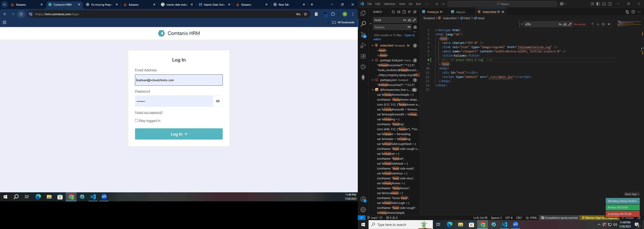
Task: Click the Customize Layout icon
Action: tap(592, 4)
